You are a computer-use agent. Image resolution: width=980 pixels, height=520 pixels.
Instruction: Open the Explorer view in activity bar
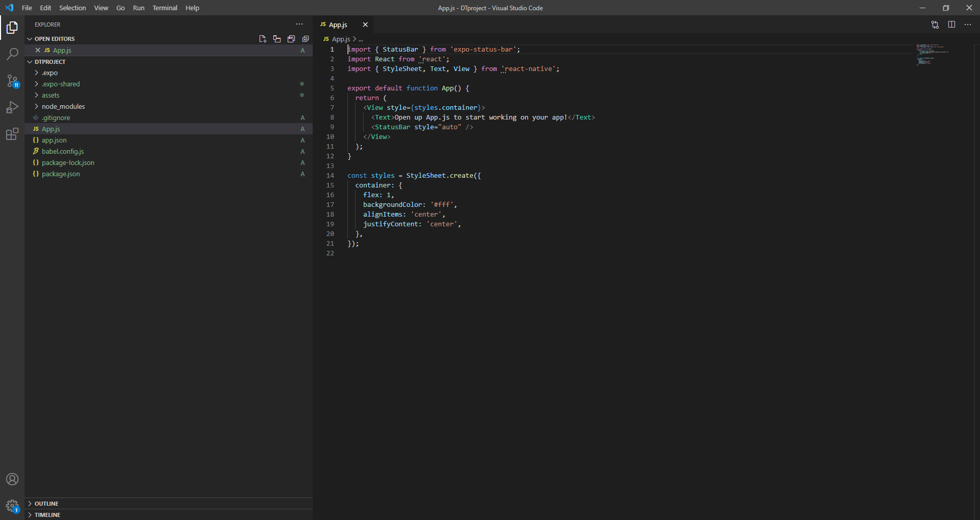coord(12,28)
